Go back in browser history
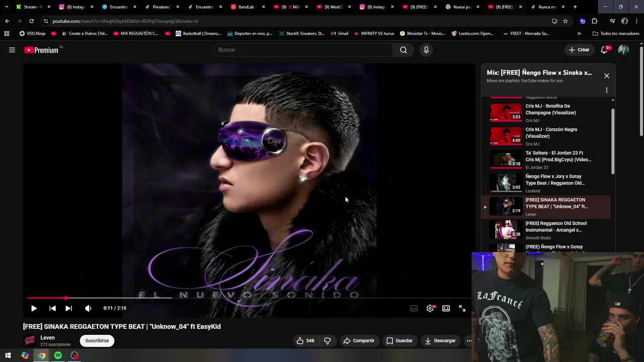644x362 pixels. (x=7, y=21)
